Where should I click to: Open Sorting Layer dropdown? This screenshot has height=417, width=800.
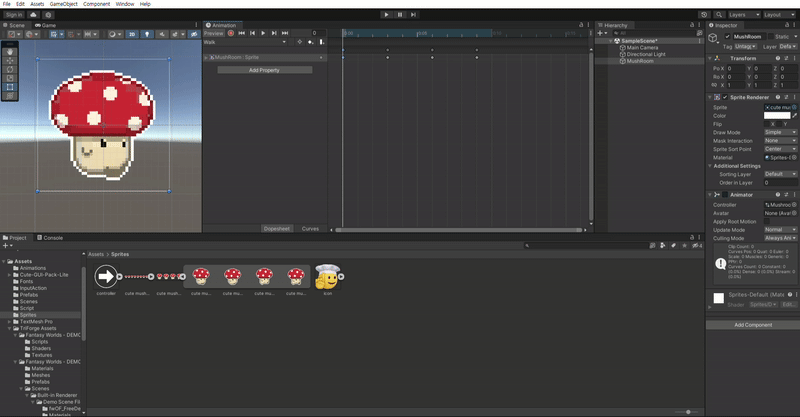[x=780, y=174]
